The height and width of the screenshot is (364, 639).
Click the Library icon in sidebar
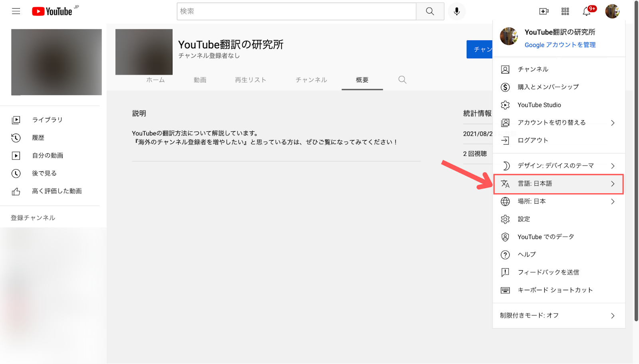(16, 120)
